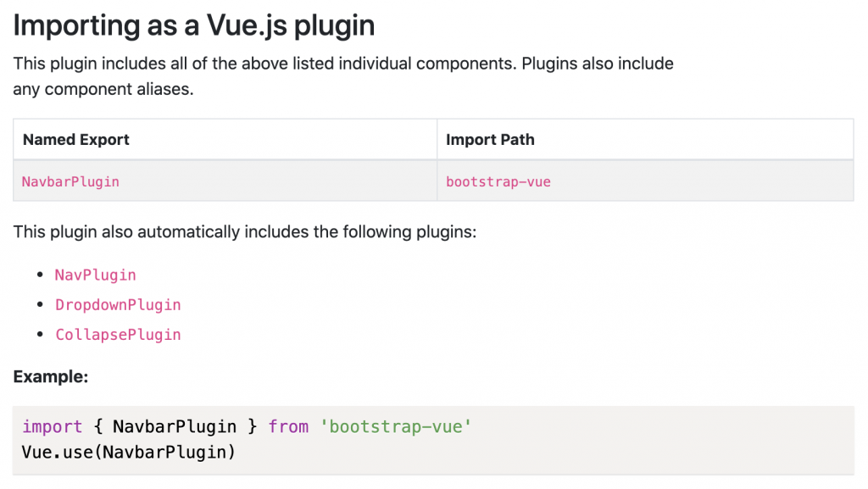Click the bullet point beside NavPlugin
Viewport: 868px width, 489px height.
(39, 275)
